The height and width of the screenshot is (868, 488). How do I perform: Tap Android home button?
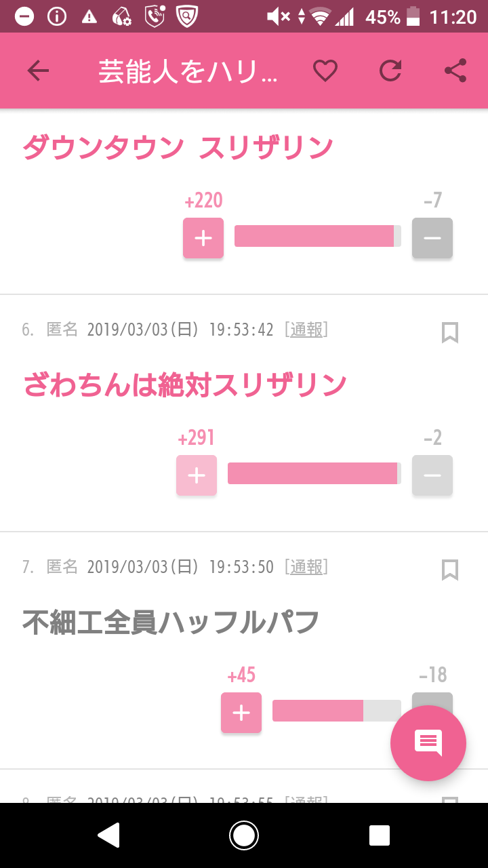(244, 835)
